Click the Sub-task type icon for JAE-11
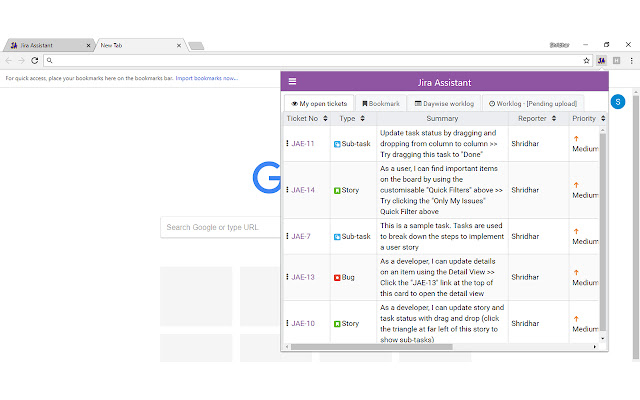The width and height of the screenshot is (640, 400). point(337,144)
